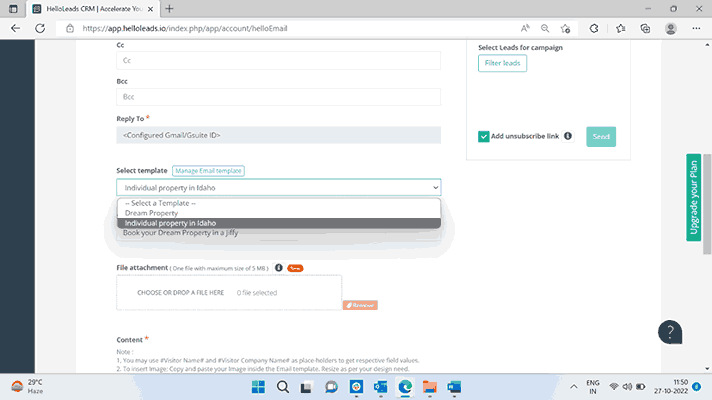Click the page vertical scrollbar thumb
Viewport: 712px width, 400px height.
click(707, 204)
